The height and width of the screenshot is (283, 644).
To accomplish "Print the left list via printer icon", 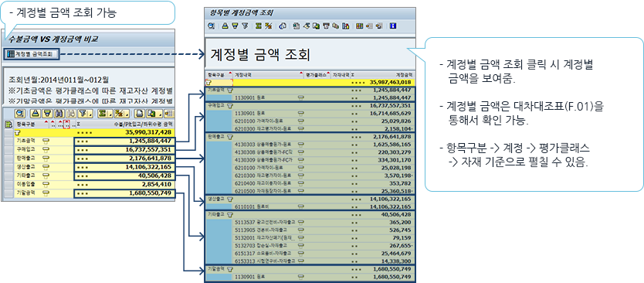I will tap(140, 114).
